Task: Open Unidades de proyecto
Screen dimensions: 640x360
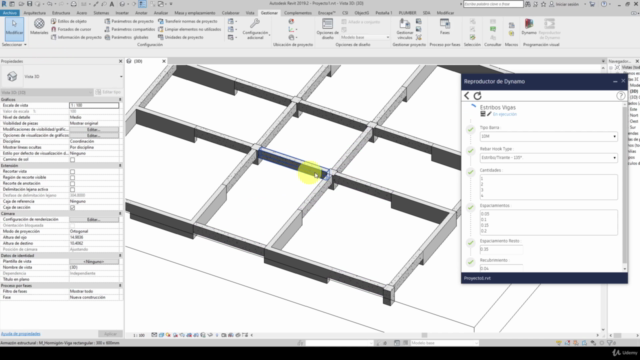Action: point(180,37)
